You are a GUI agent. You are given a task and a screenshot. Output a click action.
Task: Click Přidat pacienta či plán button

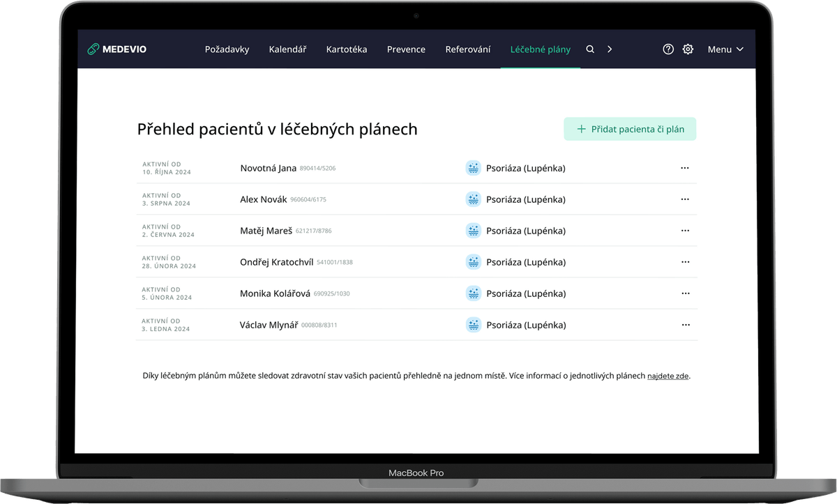pos(630,129)
